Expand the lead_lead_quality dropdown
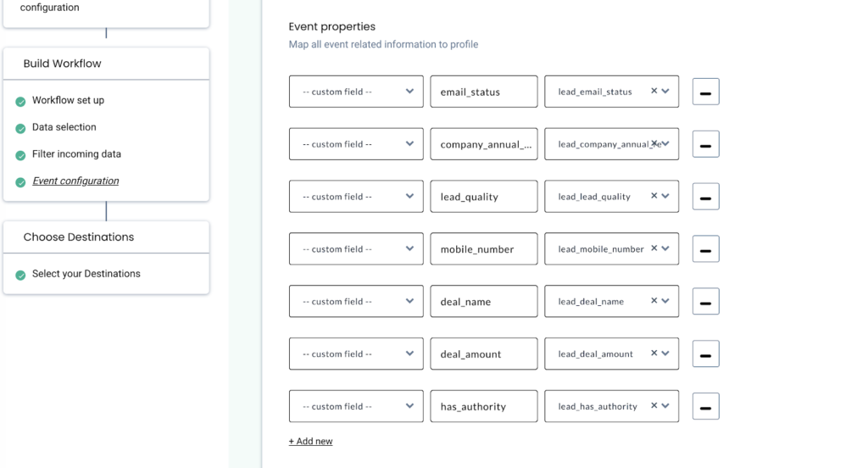 coord(665,197)
